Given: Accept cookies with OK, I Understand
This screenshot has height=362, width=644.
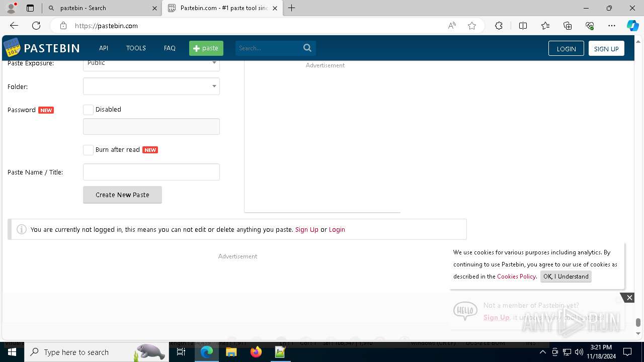Looking at the screenshot, I should [566, 277].
